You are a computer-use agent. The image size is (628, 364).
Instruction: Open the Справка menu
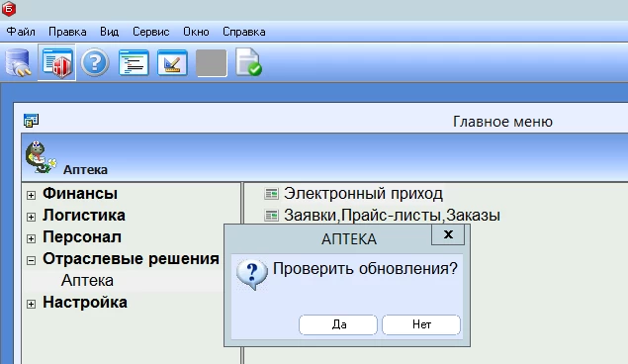pyautogui.click(x=244, y=32)
